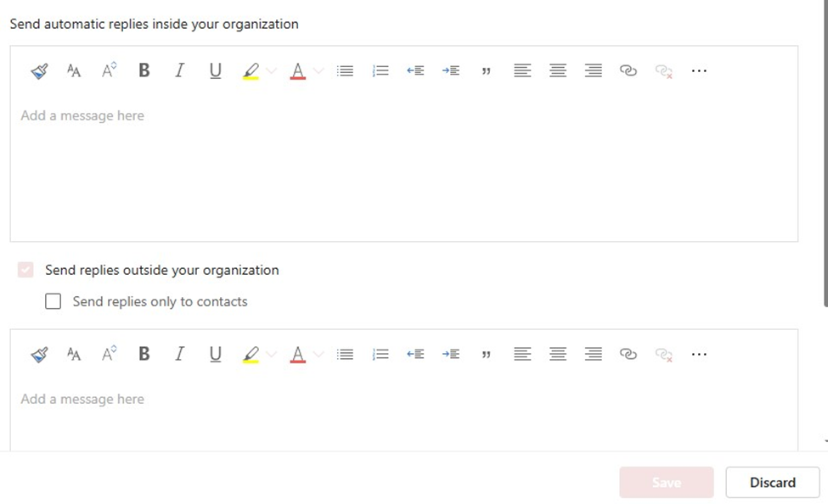This screenshot has width=828, height=504.
Task: Open more formatting options in the upper toolbar
Action: coord(699,70)
